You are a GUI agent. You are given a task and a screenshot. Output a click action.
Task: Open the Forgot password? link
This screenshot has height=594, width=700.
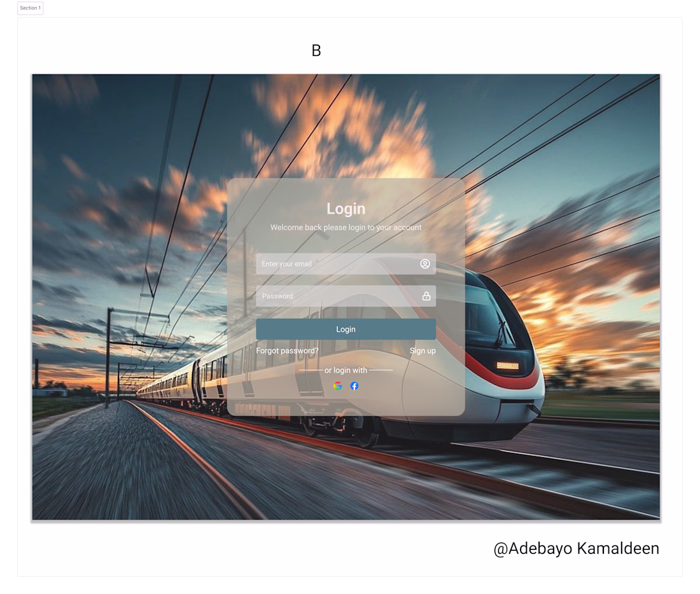tap(287, 351)
